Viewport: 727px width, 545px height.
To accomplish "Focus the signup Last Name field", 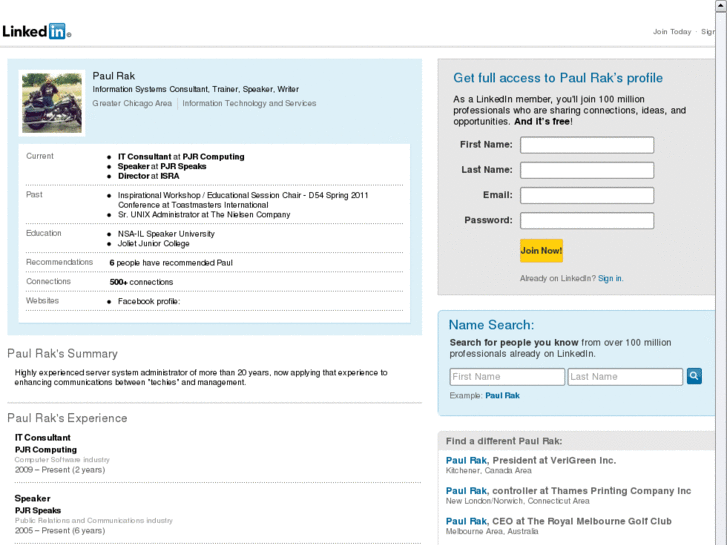I will (x=587, y=170).
